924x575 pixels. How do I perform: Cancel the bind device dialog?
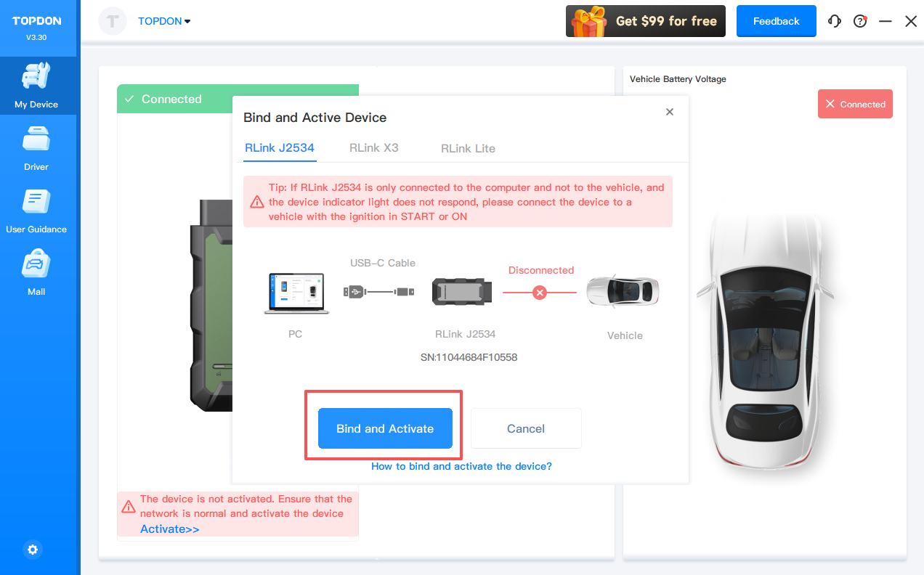click(x=526, y=428)
